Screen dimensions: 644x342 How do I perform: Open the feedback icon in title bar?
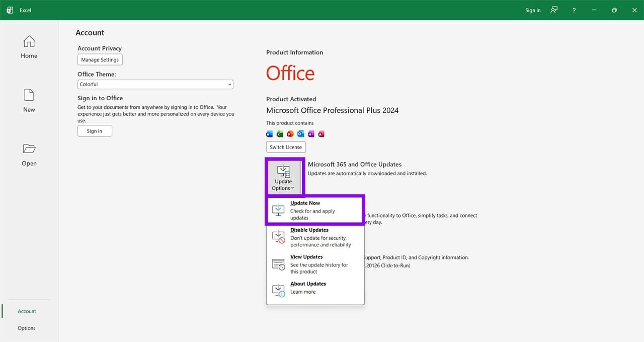(554, 10)
